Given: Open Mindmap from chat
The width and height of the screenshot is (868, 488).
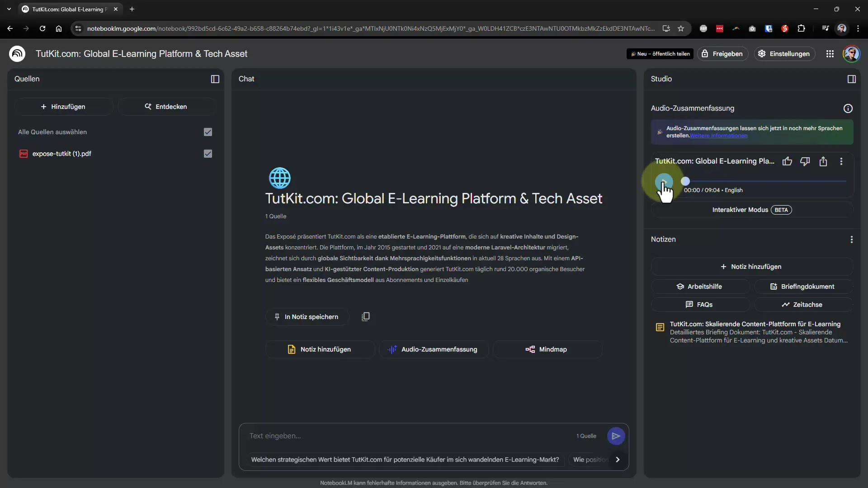Looking at the screenshot, I should 547,349.
